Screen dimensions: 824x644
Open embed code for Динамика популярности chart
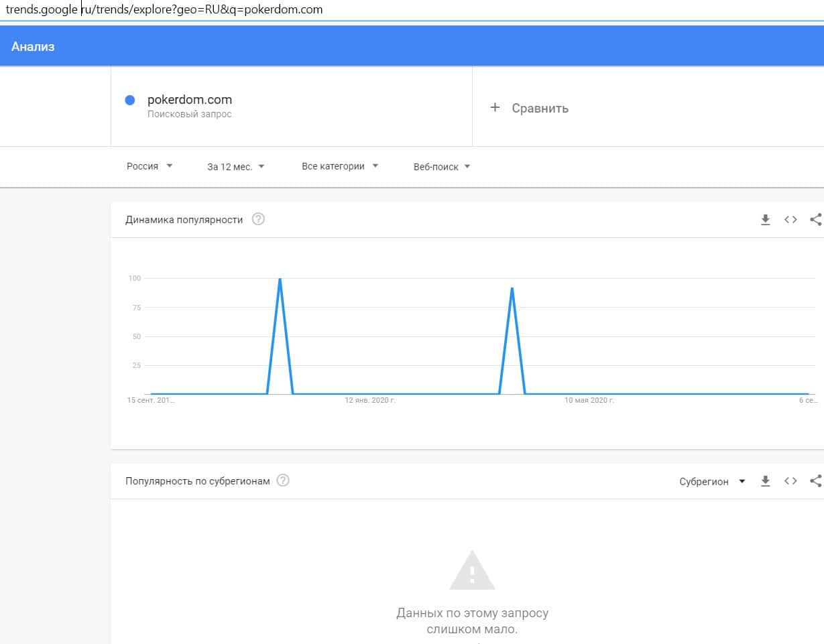tap(790, 220)
